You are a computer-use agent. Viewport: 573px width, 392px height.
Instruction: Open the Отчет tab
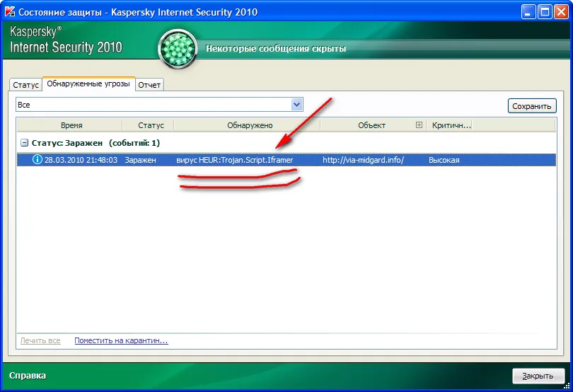(149, 85)
